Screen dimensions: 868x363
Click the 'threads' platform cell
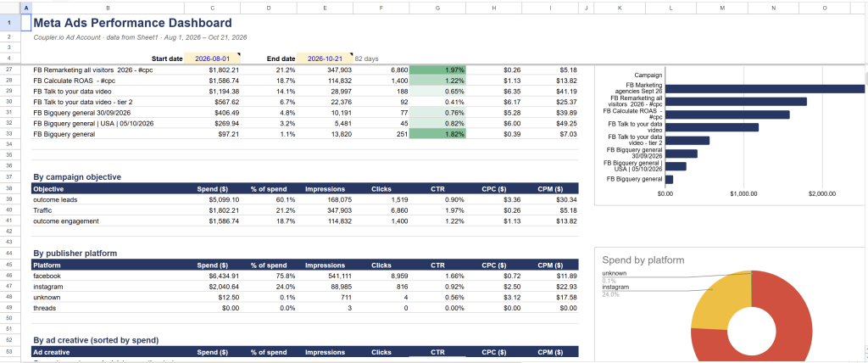coord(108,308)
